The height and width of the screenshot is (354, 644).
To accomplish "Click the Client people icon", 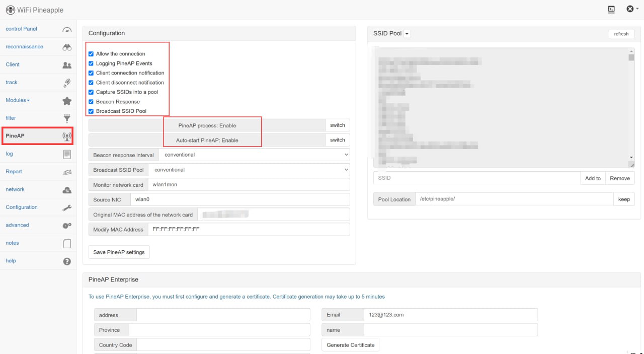I will tap(67, 65).
